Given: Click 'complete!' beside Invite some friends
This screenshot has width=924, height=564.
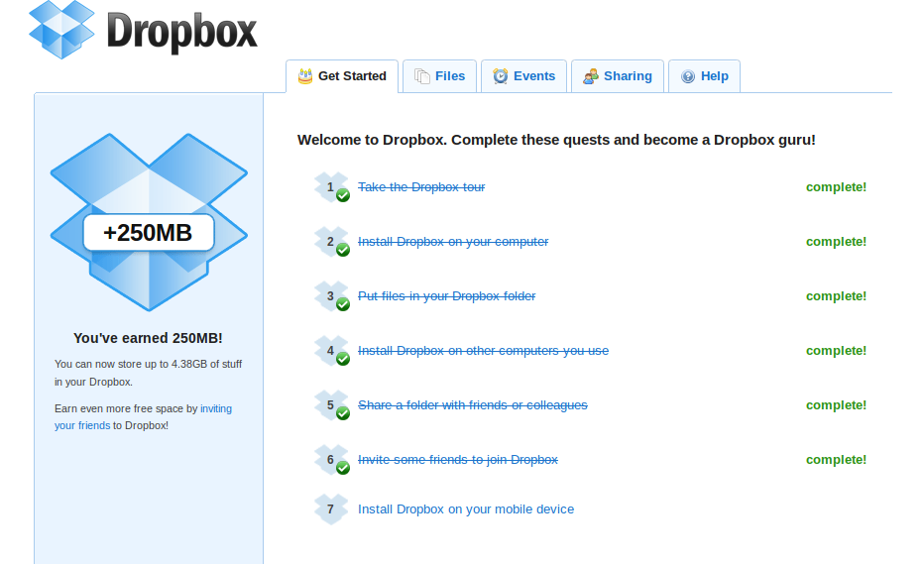Looking at the screenshot, I should pyautogui.click(x=836, y=460).
